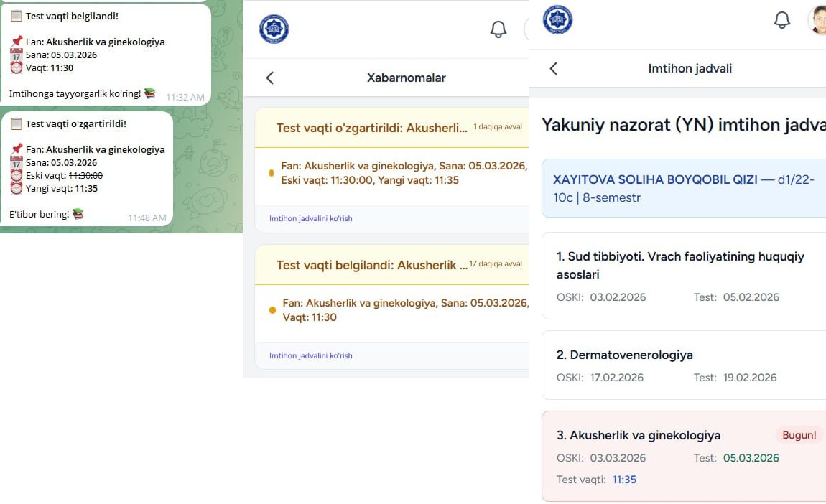Image resolution: width=826 pixels, height=504 pixels.
Task: Select the Sud tibbiyoti exam card
Action: [x=682, y=276]
